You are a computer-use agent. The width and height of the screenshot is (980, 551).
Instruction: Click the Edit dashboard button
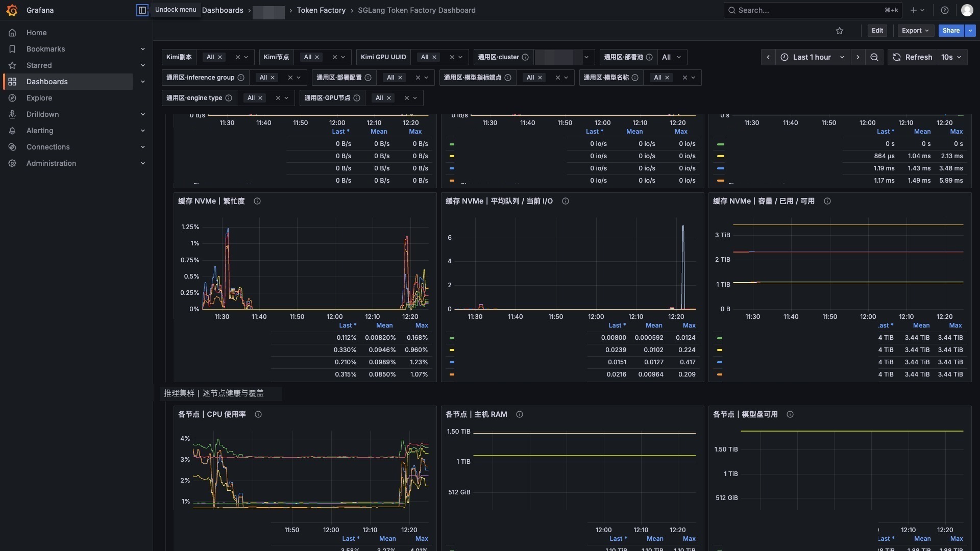[877, 31]
